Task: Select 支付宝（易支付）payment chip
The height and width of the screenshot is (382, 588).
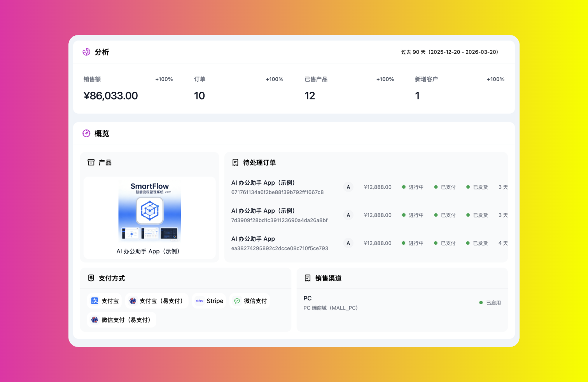Action: (x=157, y=301)
